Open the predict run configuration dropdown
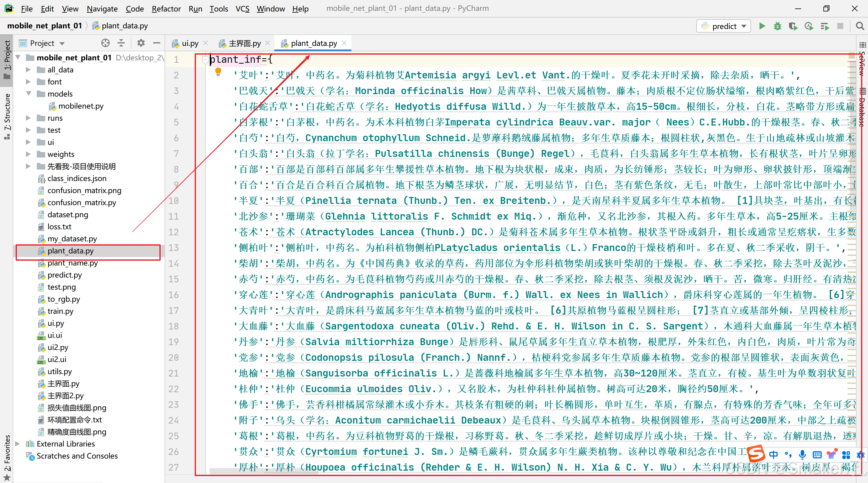The image size is (868, 483). (x=723, y=26)
